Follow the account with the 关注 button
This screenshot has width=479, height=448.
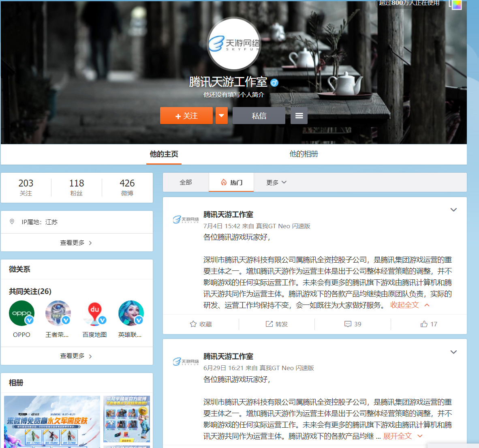click(x=186, y=116)
